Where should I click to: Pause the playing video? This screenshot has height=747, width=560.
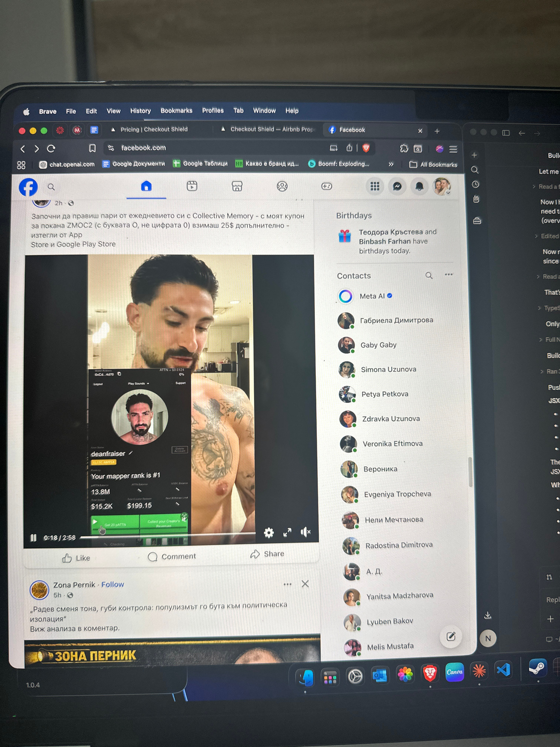34,538
